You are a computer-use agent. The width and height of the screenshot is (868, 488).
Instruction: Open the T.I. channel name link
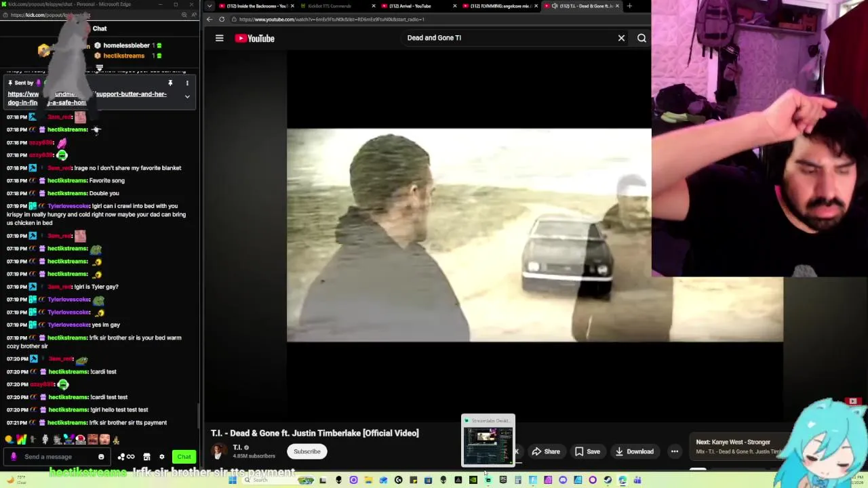(x=237, y=447)
